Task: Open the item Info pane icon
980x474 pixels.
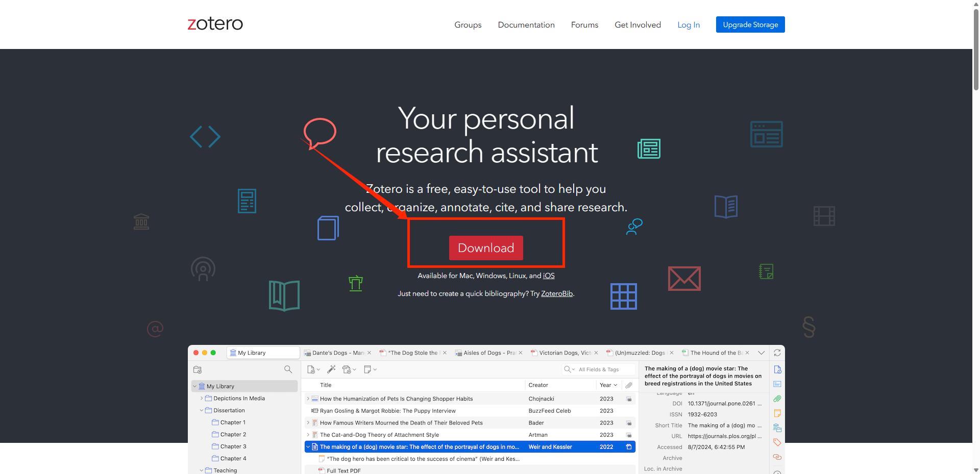Action: click(777, 369)
